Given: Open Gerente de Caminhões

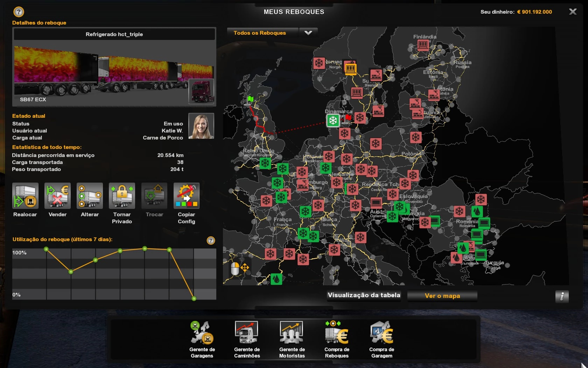Looking at the screenshot, I should (247, 333).
